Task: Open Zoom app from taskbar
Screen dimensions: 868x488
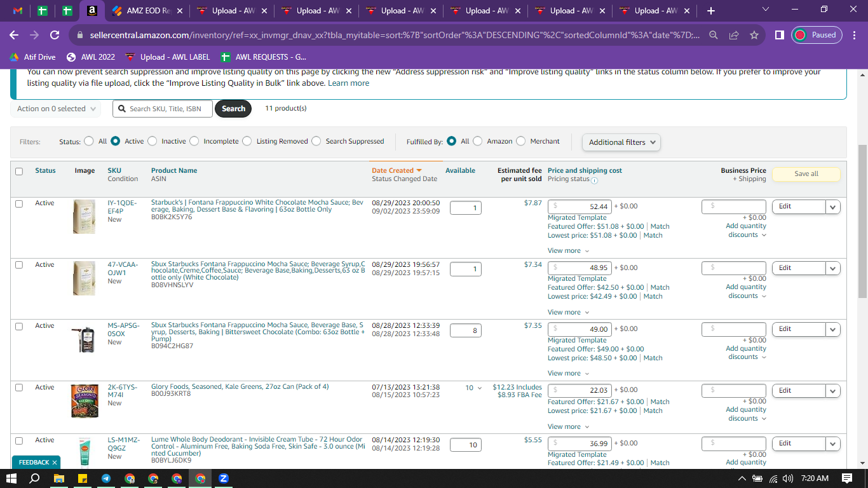Action: tap(224, 478)
